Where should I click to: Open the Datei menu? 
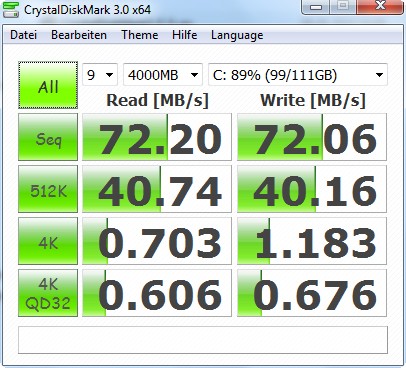[23, 35]
